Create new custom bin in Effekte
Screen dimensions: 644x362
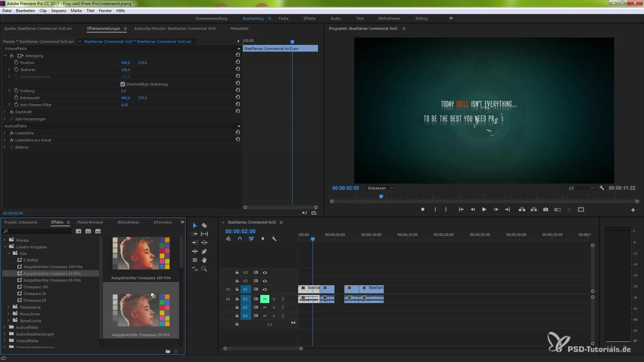168,351
